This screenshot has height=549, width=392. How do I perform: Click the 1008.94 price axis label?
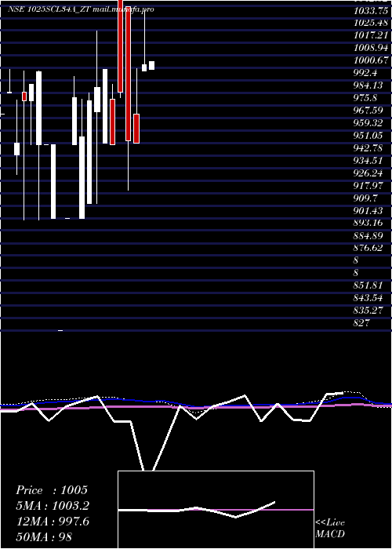tap(371, 48)
